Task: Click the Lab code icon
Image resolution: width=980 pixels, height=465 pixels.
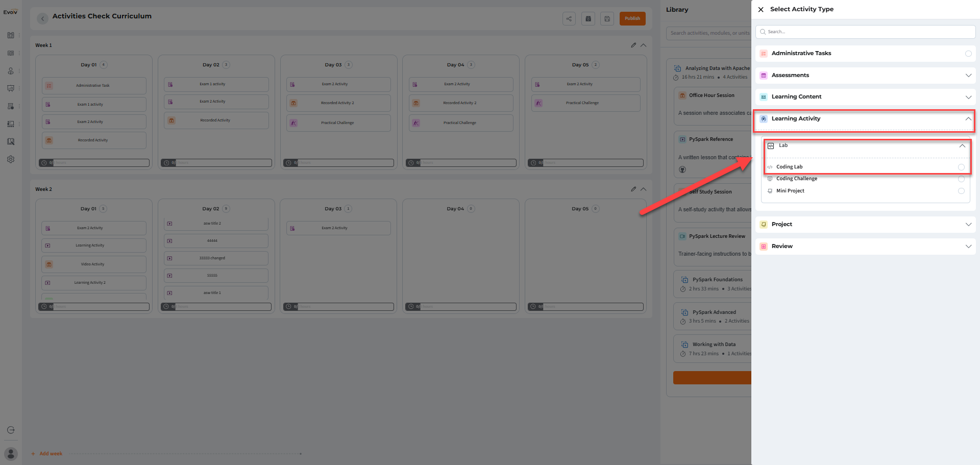Action: tap(771, 146)
